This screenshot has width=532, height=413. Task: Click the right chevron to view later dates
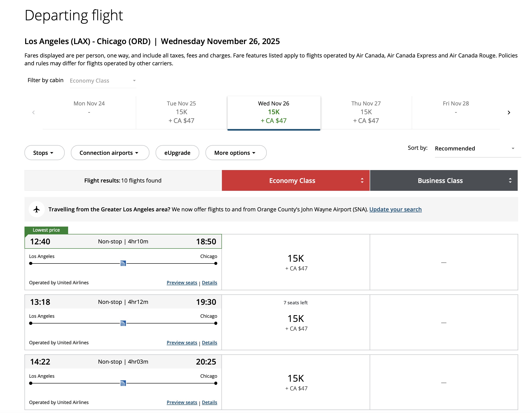pos(509,112)
